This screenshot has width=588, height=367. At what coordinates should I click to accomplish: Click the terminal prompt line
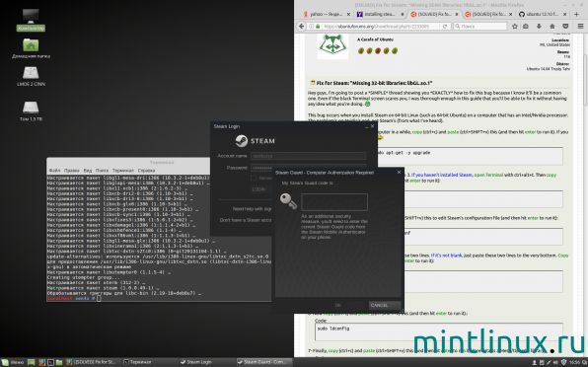[x=74, y=298]
